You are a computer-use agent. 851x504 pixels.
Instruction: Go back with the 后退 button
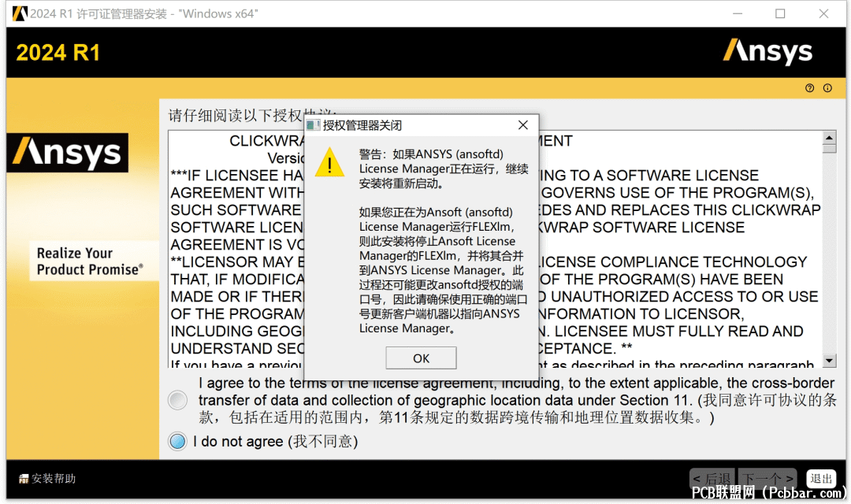(712, 479)
